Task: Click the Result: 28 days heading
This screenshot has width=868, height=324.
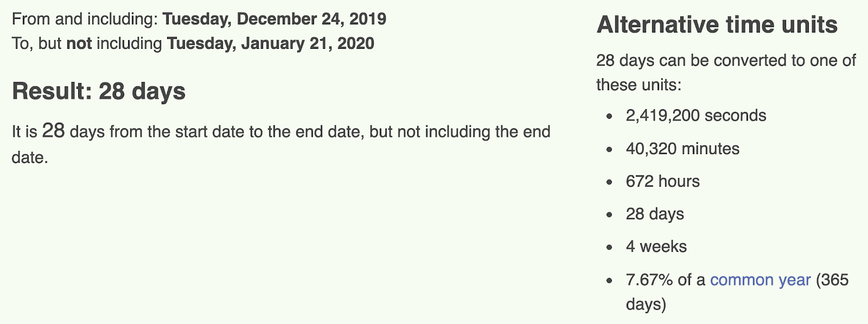Action: [99, 92]
